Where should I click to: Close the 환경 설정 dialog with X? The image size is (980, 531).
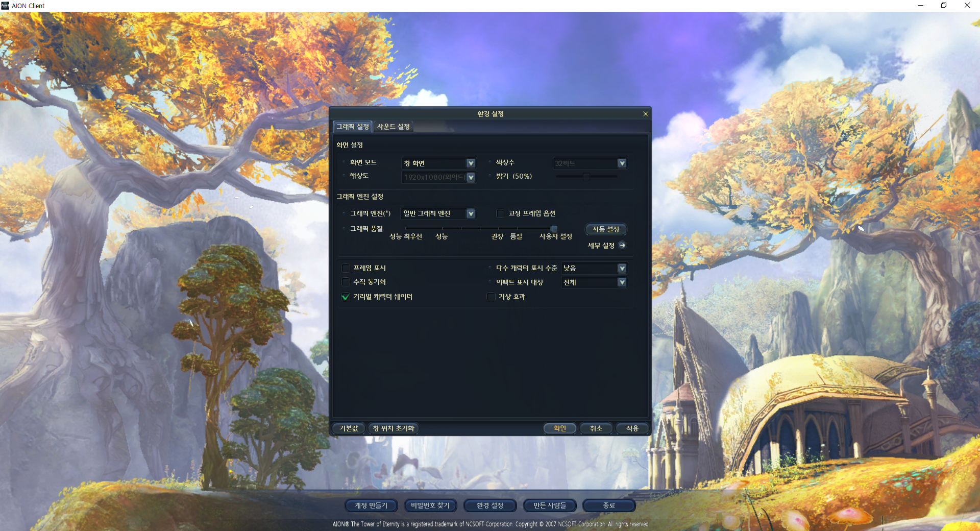(646, 114)
